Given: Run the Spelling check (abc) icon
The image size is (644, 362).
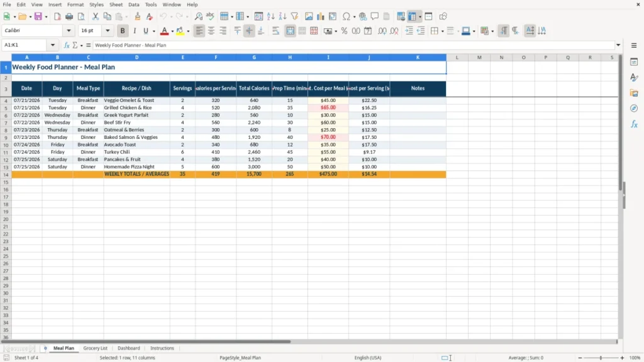Looking at the screenshot, I should pyautogui.click(x=210, y=16).
